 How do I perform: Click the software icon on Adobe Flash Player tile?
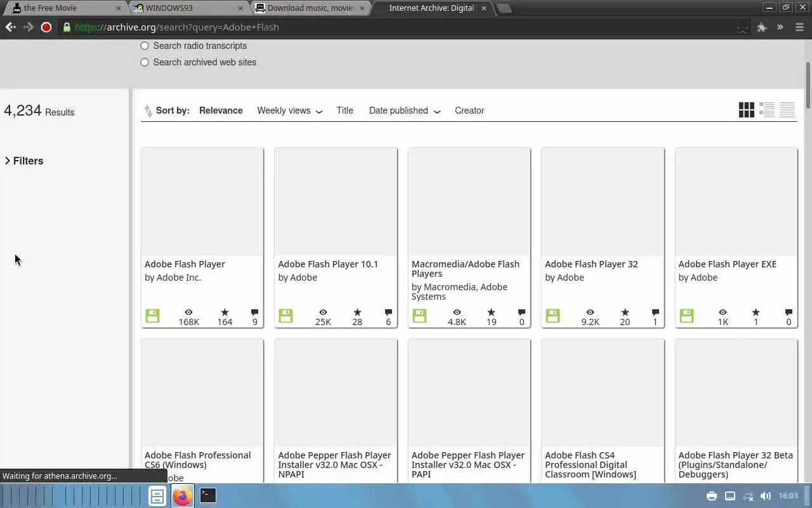click(x=152, y=316)
